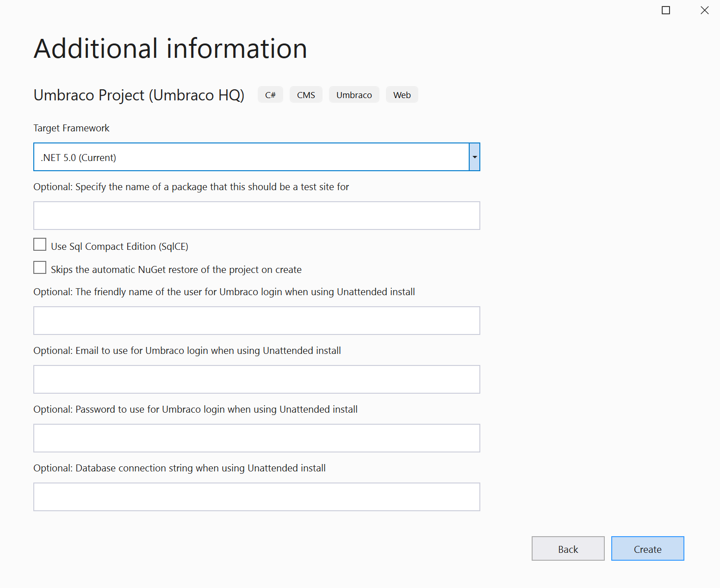This screenshot has width=720, height=588.
Task: Enable Use Sql Compact Edition checkbox
Action: [x=40, y=244]
